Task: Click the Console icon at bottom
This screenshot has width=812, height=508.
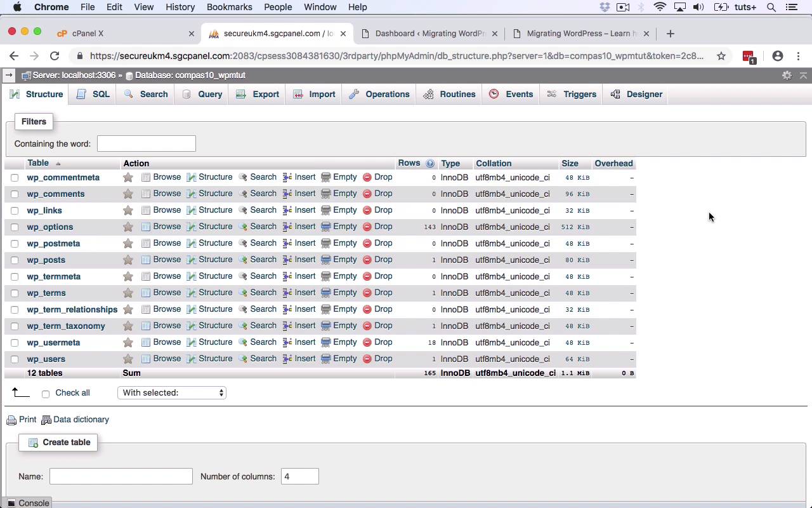Action: coord(11,503)
